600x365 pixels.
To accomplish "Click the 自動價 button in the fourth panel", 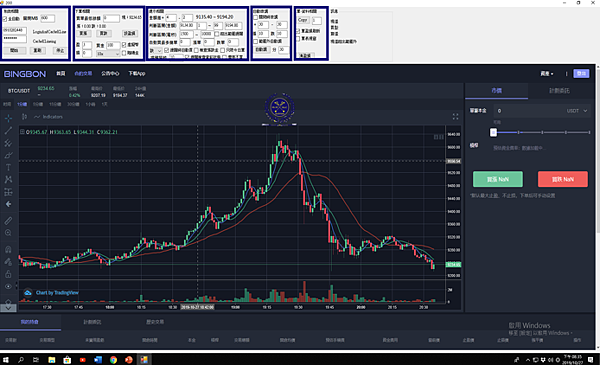I will 261,50.
